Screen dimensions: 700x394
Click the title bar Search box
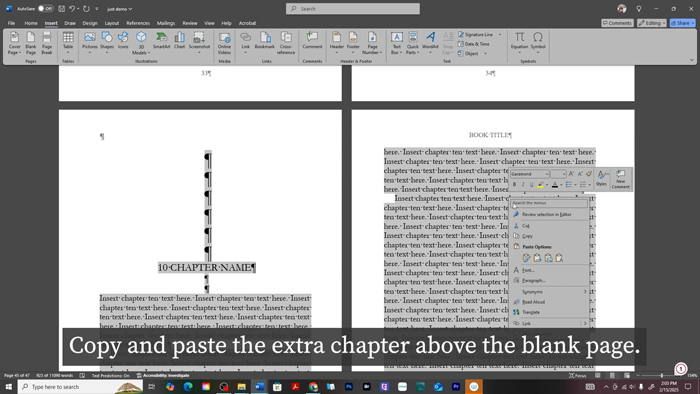[353, 8]
